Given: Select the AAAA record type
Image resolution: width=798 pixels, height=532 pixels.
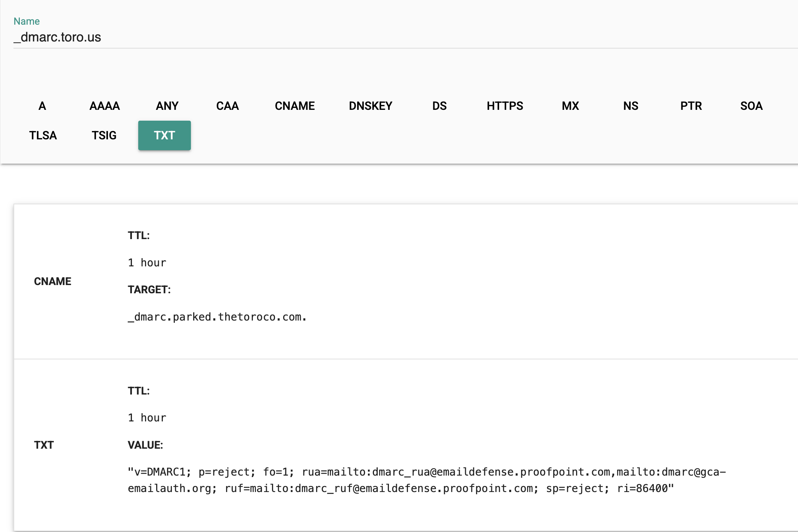Looking at the screenshot, I should point(105,106).
